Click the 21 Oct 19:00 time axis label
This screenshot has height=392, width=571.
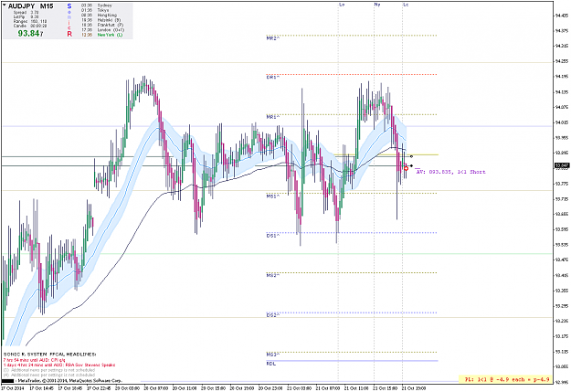click(x=413, y=388)
